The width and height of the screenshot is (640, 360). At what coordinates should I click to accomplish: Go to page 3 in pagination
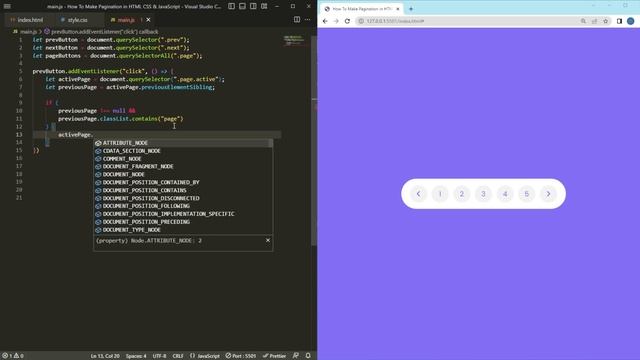(x=483, y=194)
